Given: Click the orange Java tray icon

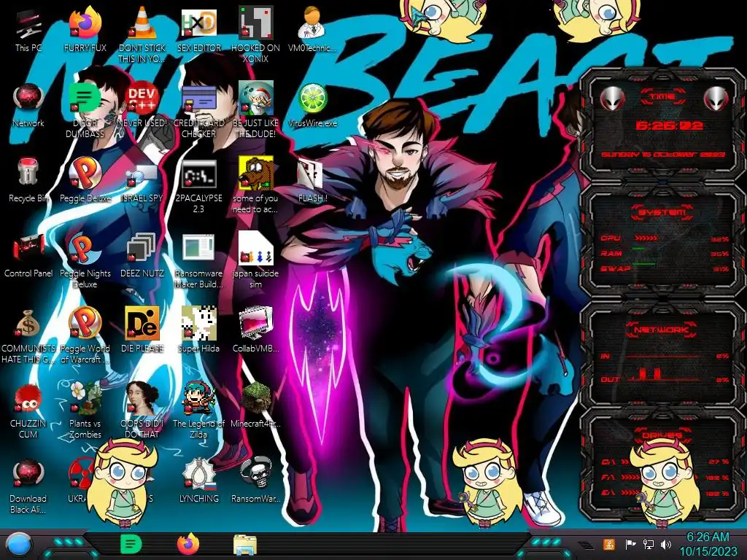Looking at the screenshot, I should 609,544.
